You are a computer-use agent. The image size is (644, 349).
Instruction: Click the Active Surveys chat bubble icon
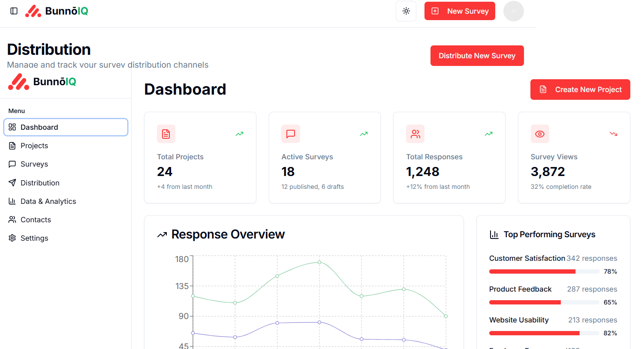tap(290, 134)
